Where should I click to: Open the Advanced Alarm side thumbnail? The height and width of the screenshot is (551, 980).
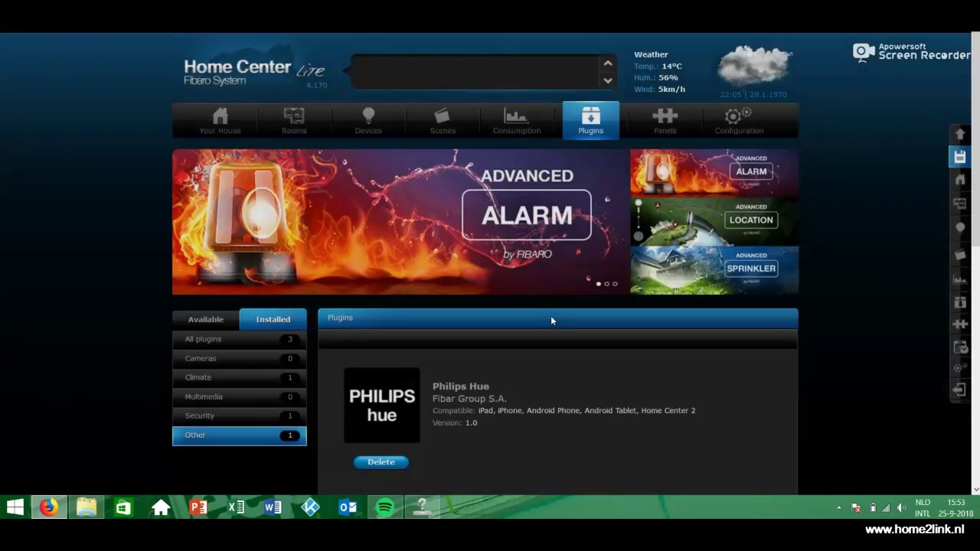click(714, 172)
